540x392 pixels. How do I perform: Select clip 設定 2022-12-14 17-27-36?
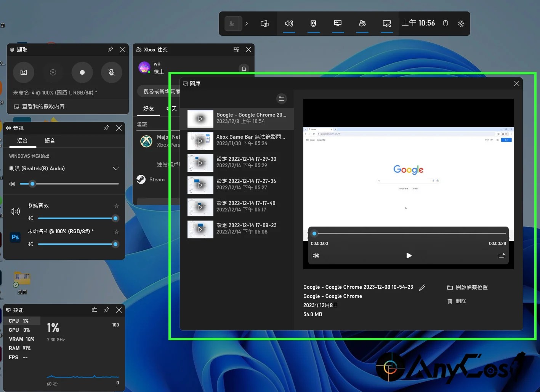pos(237,185)
